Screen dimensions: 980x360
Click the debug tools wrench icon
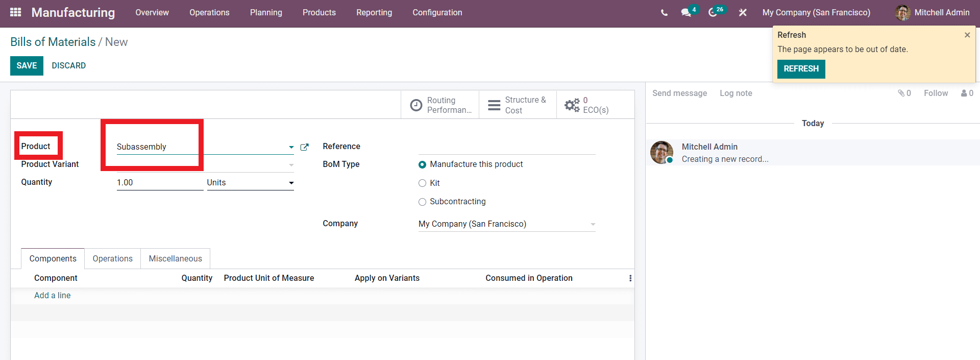[x=743, y=12]
